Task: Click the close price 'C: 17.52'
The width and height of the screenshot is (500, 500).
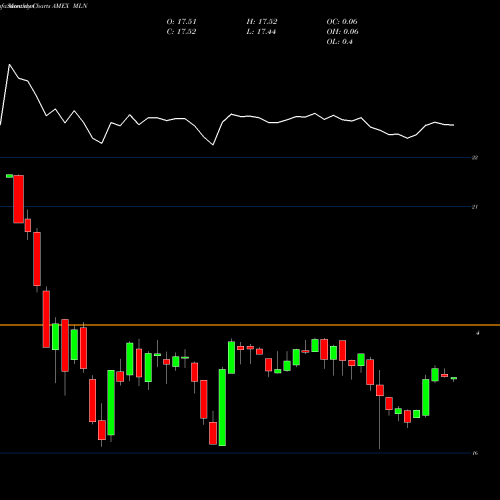Action: pyautogui.click(x=181, y=32)
